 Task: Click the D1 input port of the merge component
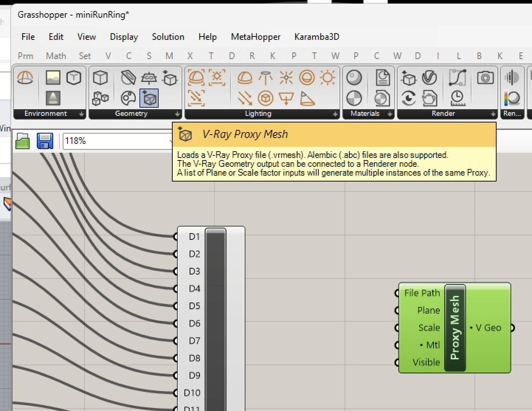tap(176, 236)
